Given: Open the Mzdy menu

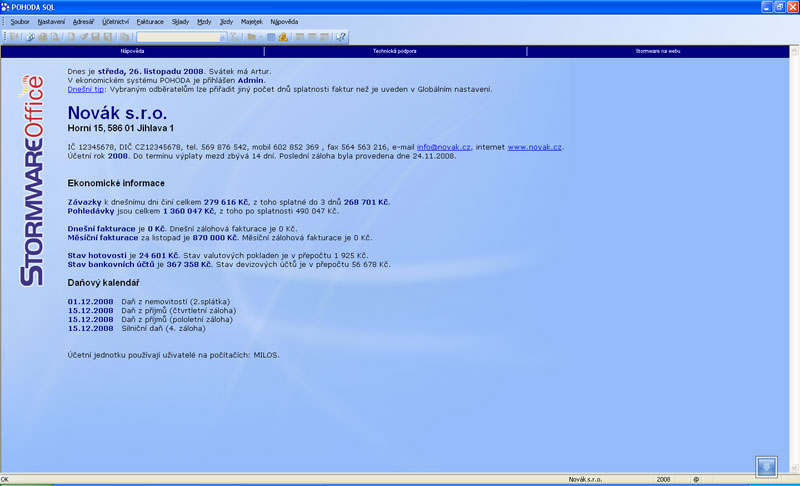Looking at the screenshot, I should (x=204, y=22).
